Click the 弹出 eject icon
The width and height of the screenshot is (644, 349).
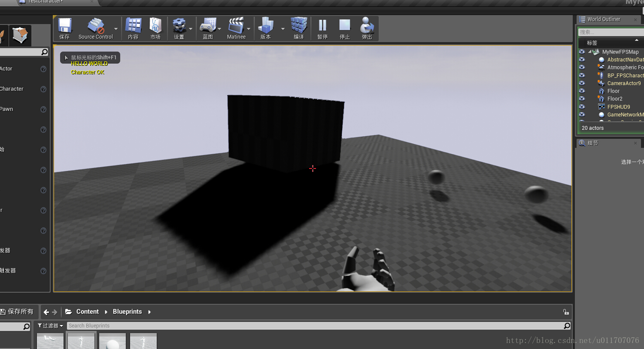click(367, 25)
